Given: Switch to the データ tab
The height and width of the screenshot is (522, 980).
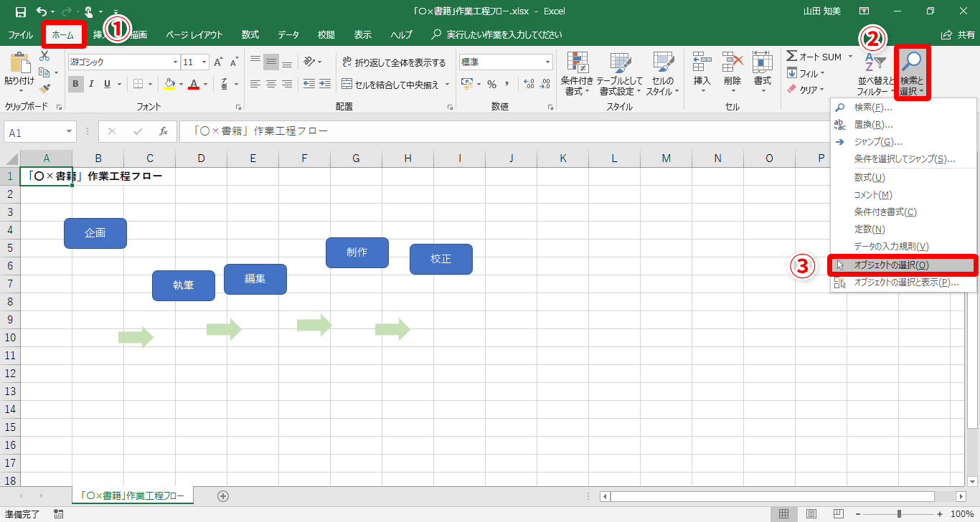Looking at the screenshot, I should point(288,34).
